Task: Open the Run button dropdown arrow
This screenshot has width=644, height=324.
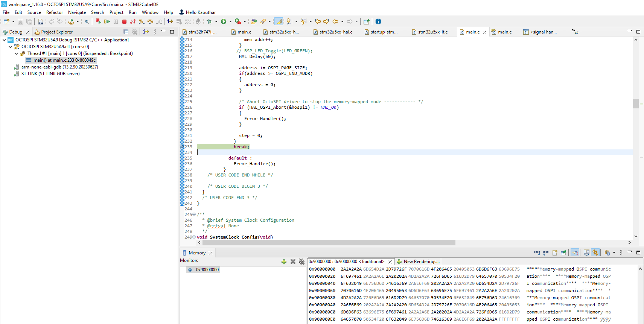Action: pos(230,21)
